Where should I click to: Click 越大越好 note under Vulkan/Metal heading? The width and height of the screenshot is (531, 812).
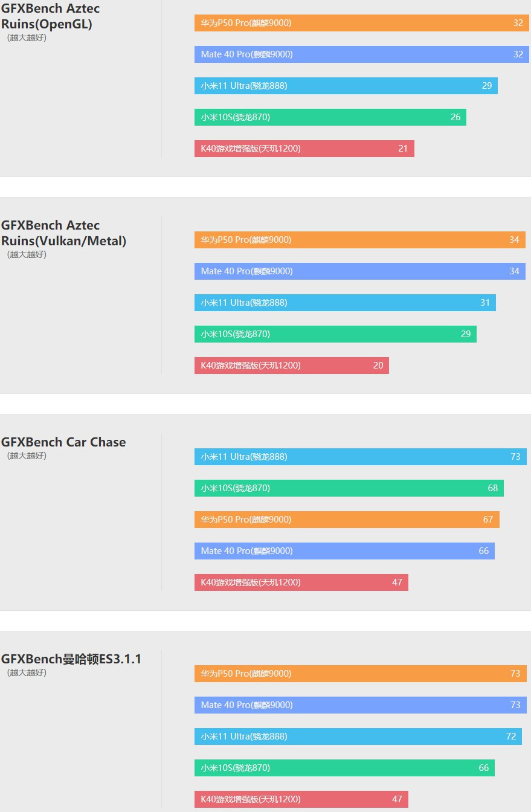click(27, 254)
